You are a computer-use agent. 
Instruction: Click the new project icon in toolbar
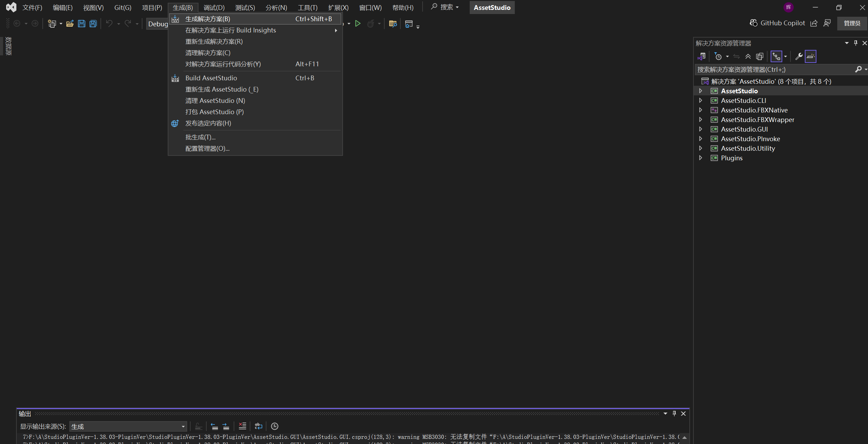pos(52,24)
